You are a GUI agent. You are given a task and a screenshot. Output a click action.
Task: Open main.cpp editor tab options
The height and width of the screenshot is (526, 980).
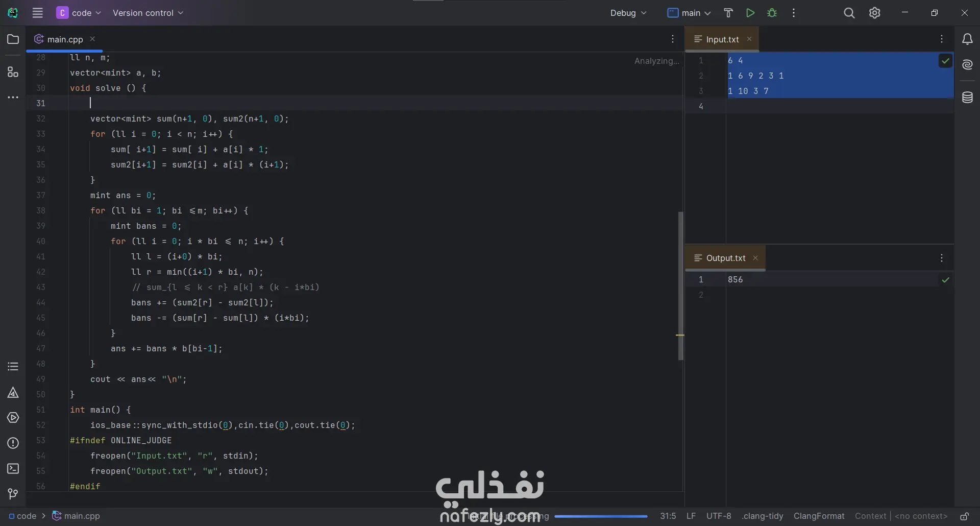[673, 39]
